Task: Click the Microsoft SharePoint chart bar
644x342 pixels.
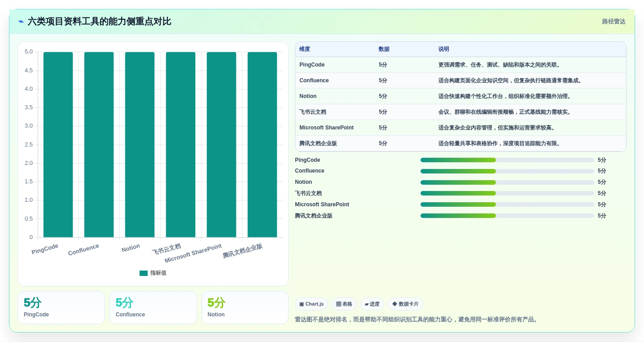Action: 221,145
